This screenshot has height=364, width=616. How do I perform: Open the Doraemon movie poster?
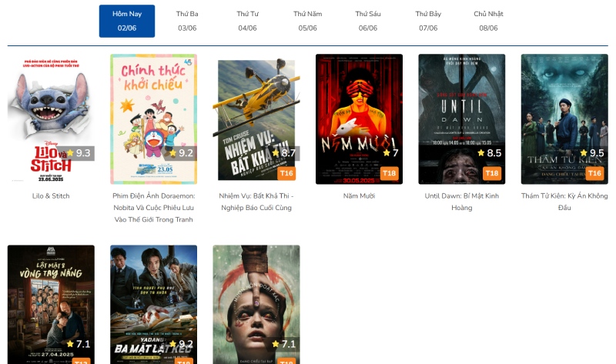coord(153,119)
